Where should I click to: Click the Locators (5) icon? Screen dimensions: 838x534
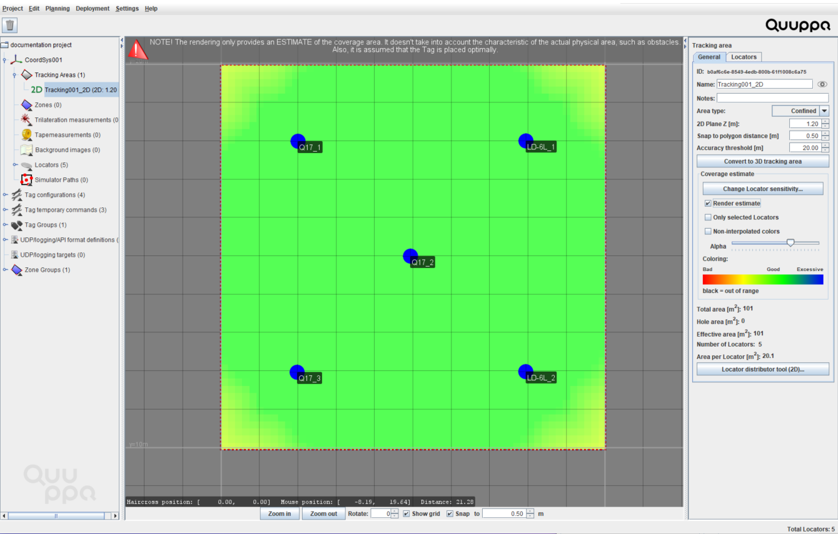point(26,165)
